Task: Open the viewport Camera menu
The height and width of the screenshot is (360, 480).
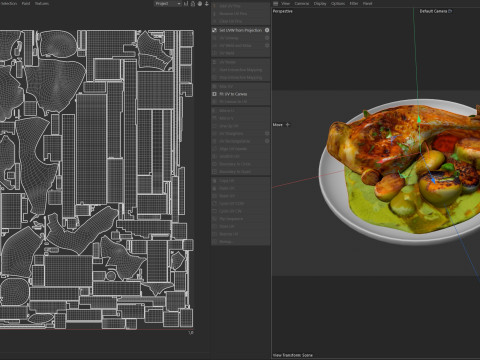Action: 302,4
